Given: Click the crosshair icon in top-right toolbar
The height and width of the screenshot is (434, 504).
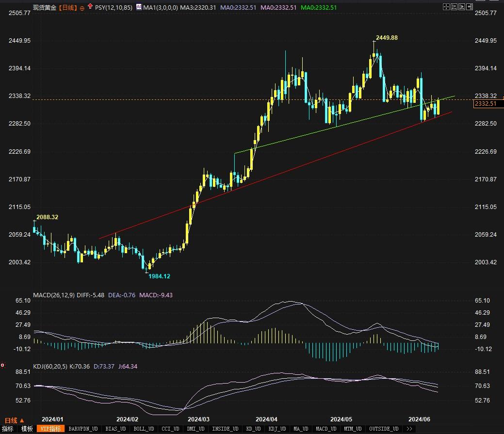Looking at the screenshot, I should point(446,7).
